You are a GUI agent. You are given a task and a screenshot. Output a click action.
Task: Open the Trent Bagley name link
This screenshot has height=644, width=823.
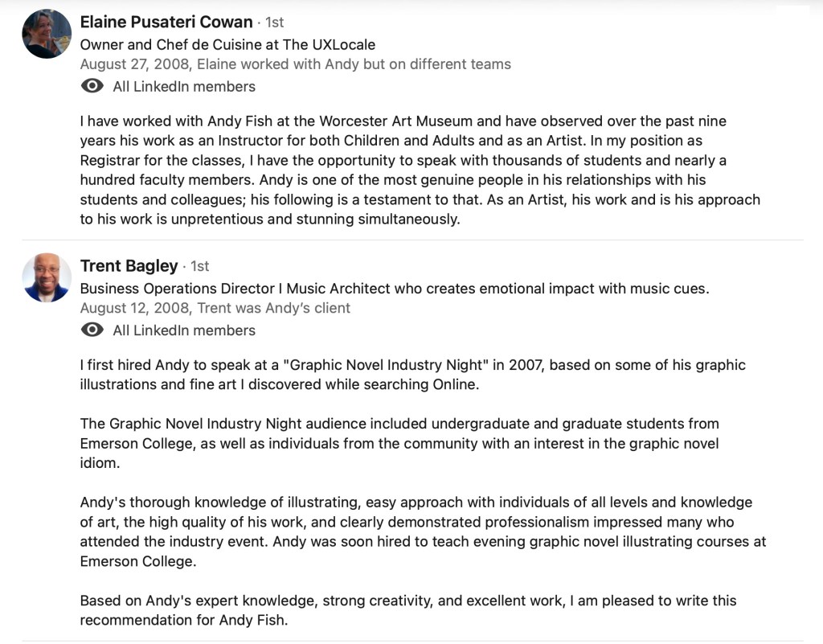click(x=129, y=265)
